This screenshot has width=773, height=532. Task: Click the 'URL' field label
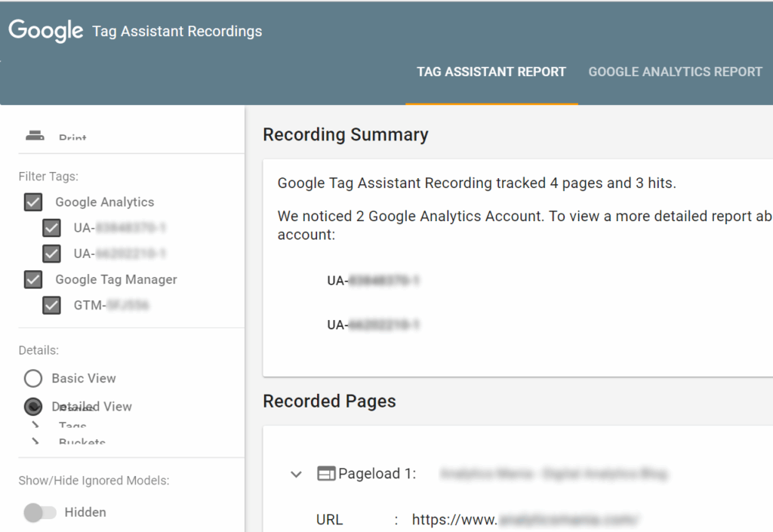(329, 520)
